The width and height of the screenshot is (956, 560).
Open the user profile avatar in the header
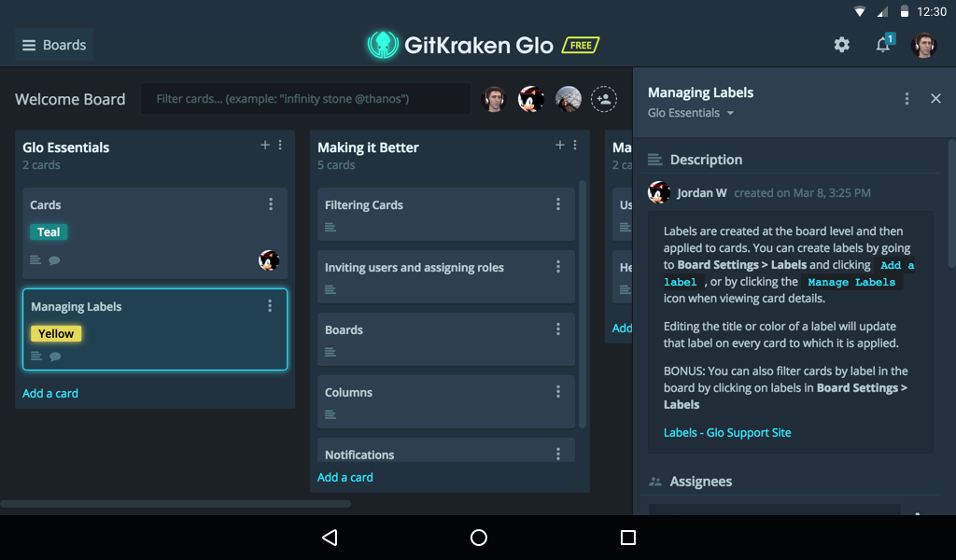click(x=923, y=45)
